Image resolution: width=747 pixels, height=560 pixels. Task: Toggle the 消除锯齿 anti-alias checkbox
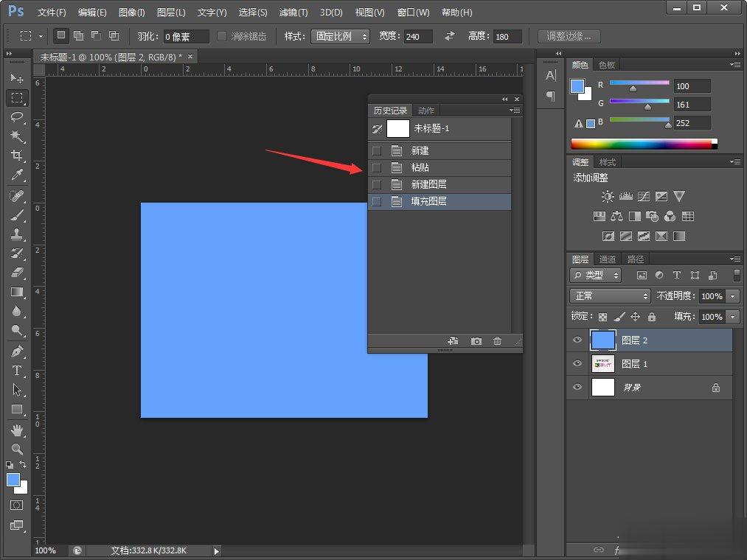(222, 36)
